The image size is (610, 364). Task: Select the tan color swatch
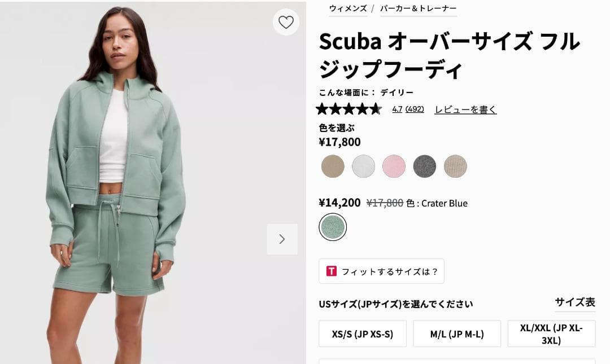[x=455, y=166]
